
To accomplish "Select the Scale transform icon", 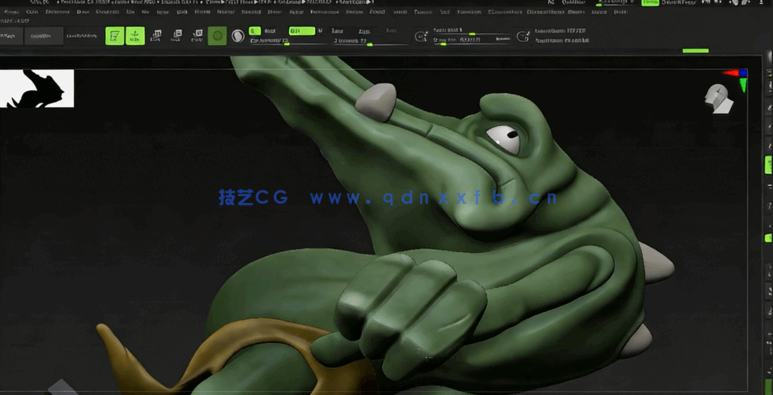I will coord(176,36).
